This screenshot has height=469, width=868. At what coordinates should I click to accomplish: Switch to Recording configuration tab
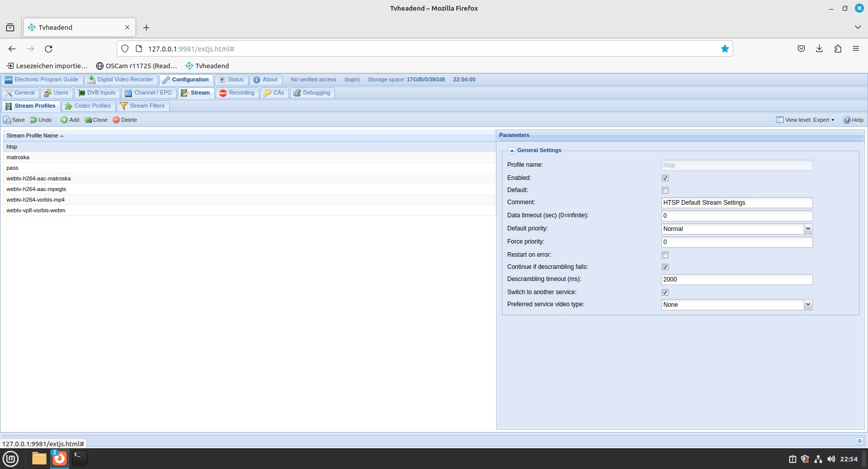click(237, 93)
